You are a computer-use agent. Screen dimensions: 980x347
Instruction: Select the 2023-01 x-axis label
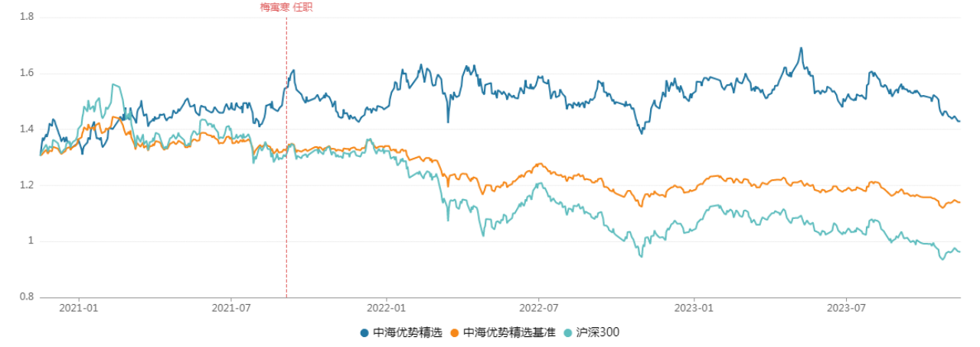(x=693, y=308)
